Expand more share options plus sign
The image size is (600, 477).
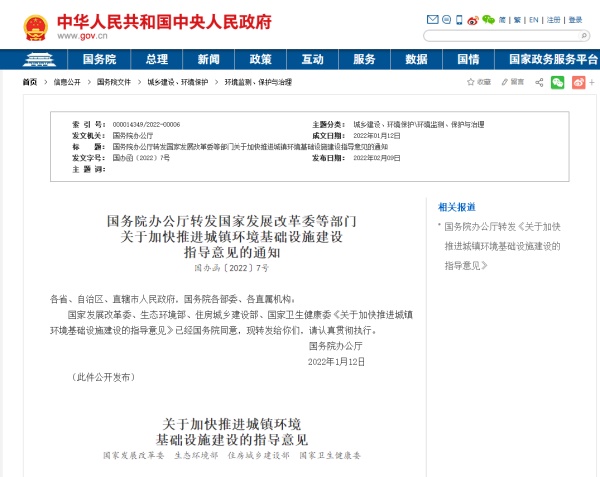(590, 82)
